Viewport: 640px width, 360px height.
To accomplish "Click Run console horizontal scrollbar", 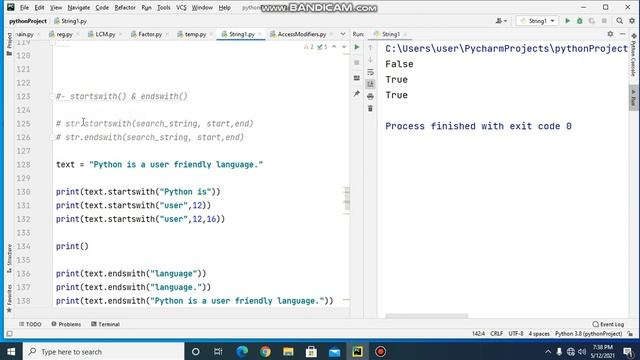I will click(427, 316).
